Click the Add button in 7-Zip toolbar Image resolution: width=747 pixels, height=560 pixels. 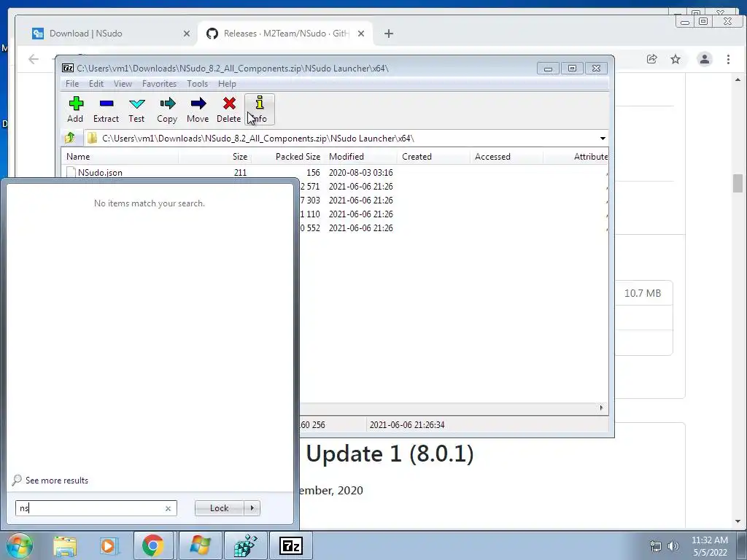pyautogui.click(x=75, y=109)
